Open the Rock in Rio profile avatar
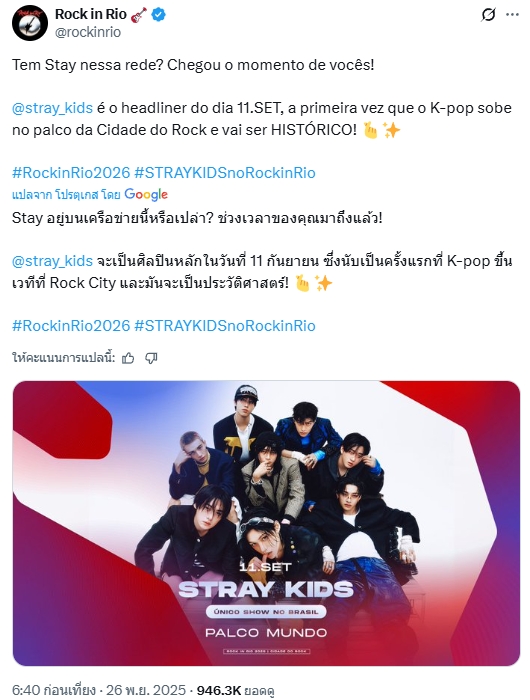530x700 pixels. (29, 23)
